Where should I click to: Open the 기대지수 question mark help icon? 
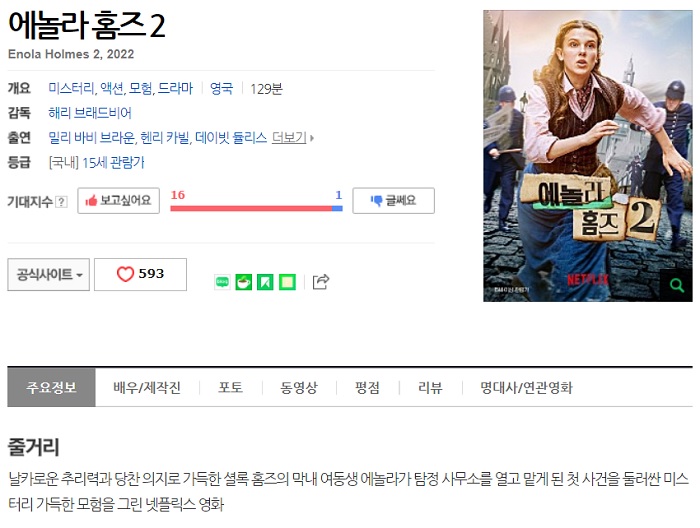click(x=61, y=202)
